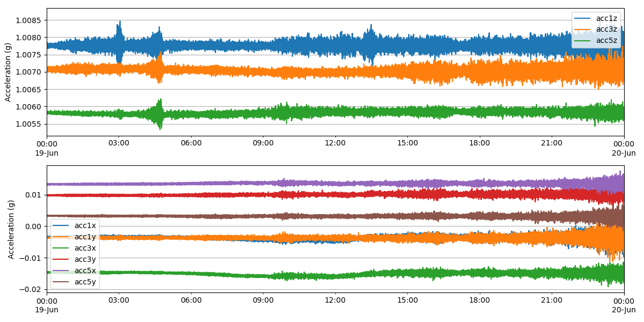The image size is (644, 322).
Task: Click the blue acc1x legend line swatch
Action: coord(62,226)
